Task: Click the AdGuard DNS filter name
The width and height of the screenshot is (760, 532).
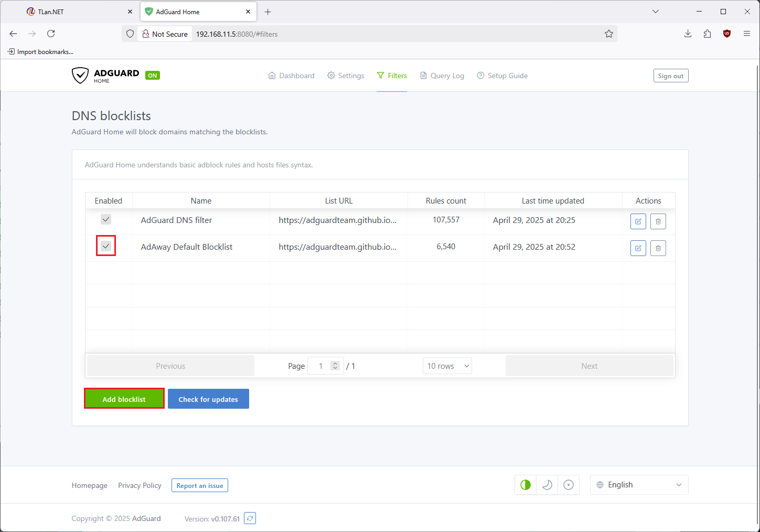Action: [176, 220]
